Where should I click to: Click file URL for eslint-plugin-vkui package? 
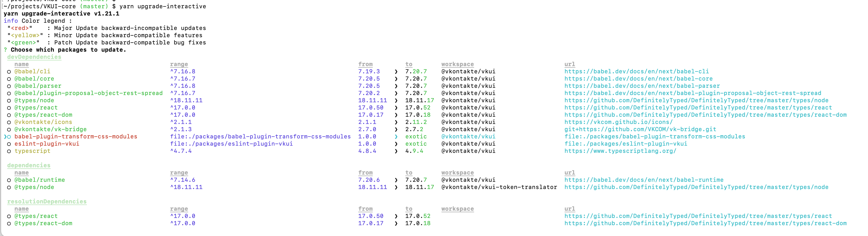[626, 144]
